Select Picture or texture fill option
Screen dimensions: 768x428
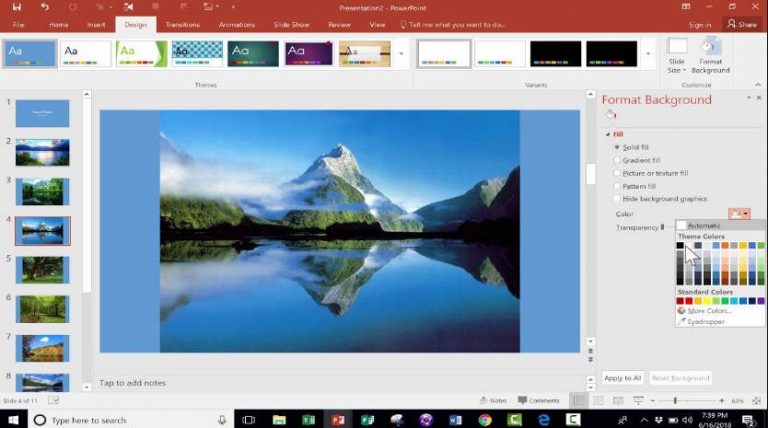[x=617, y=173]
